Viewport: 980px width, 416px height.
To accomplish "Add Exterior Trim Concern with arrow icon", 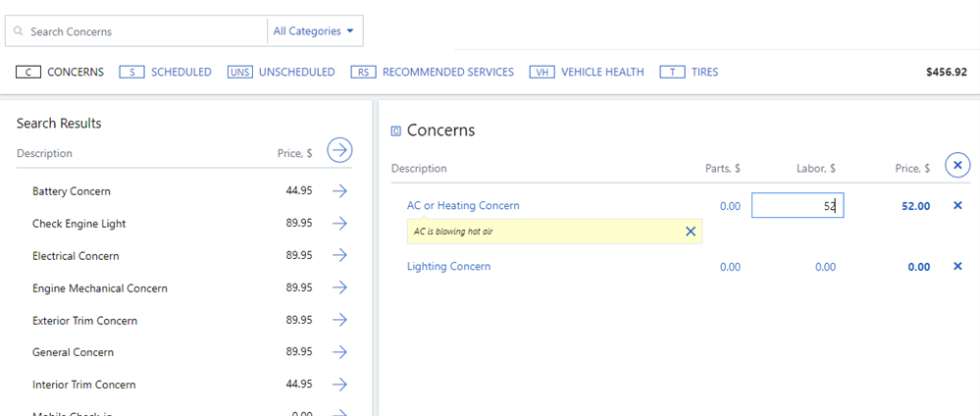I will click(x=339, y=320).
